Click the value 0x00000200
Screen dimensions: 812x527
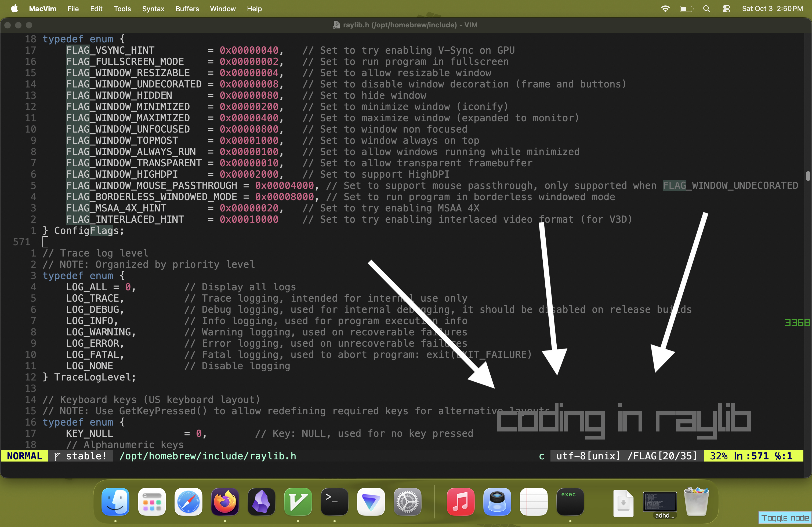pos(249,106)
